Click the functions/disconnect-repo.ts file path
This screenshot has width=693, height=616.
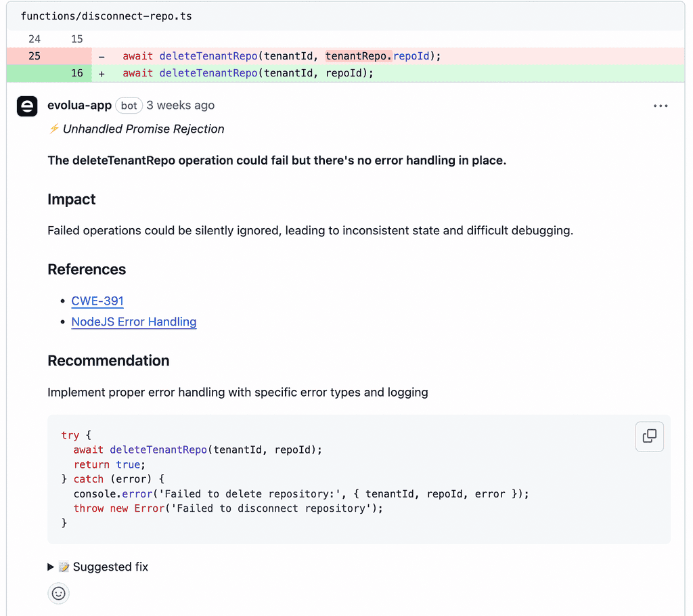[106, 16]
